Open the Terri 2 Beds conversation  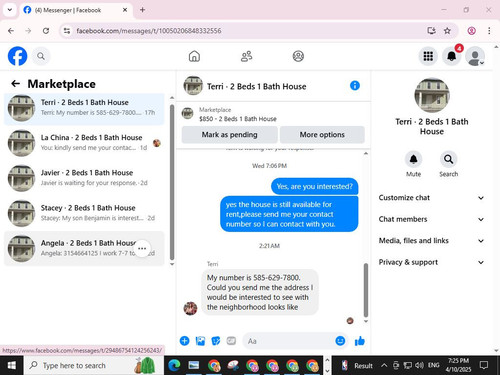point(84,108)
